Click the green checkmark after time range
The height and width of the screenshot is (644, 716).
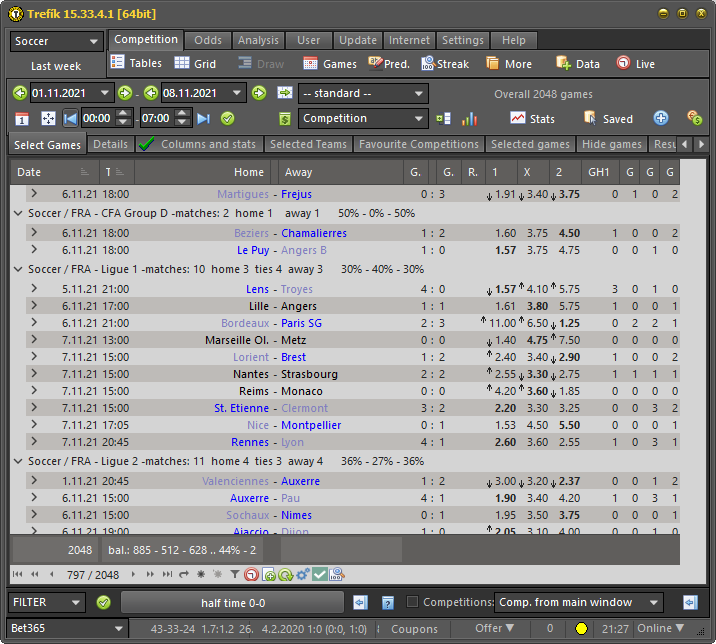(x=227, y=119)
